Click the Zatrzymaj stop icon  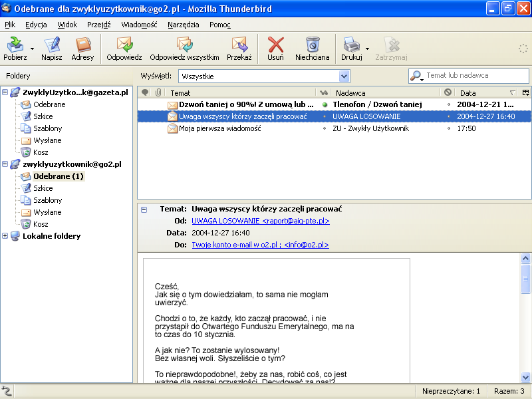tap(391, 45)
